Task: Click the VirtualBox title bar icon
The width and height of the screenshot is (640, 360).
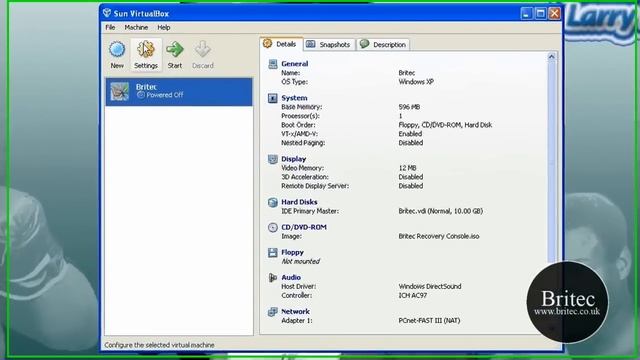Action: tap(107, 13)
